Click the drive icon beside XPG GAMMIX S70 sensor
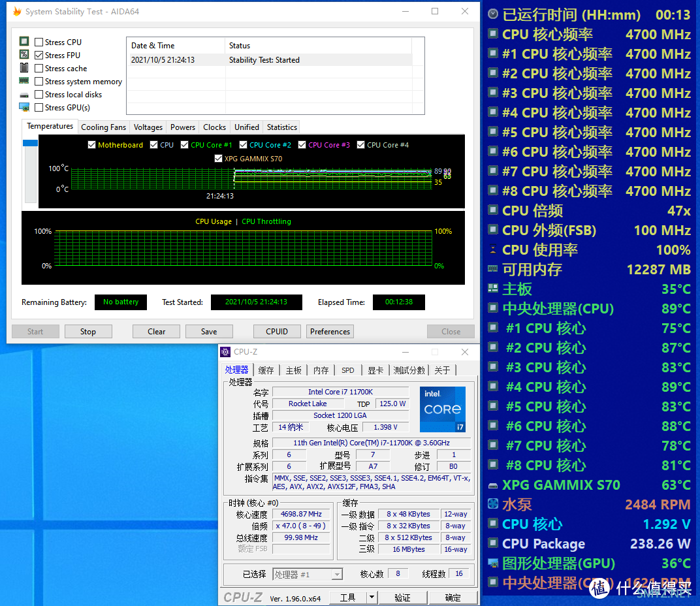Viewport: 700px width, 606px height. click(493, 485)
